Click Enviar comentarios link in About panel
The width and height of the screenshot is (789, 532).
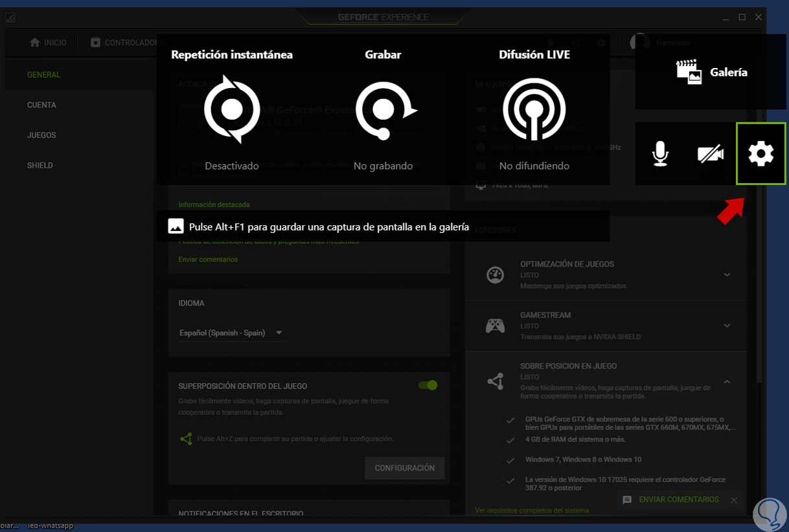[x=208, y=260]
